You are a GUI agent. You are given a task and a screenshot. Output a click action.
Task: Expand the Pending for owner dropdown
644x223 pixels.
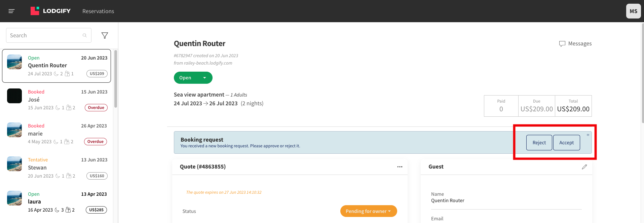click(x=369, y=211)
